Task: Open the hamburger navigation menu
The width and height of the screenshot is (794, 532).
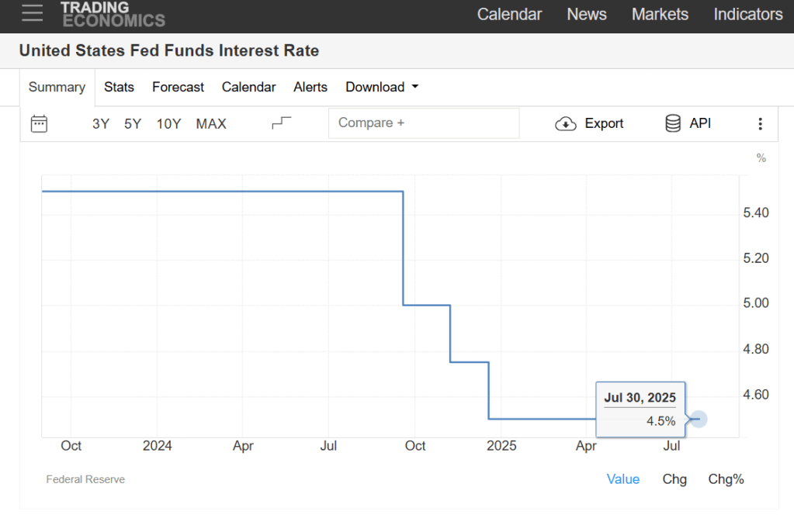Action: pyautogui.click(x=33, y=13)
